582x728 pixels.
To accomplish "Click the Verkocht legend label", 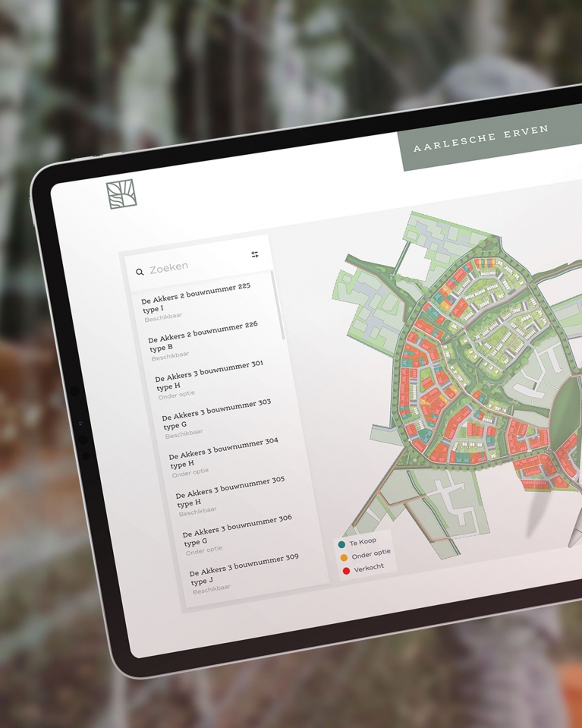I will [369, 568].
